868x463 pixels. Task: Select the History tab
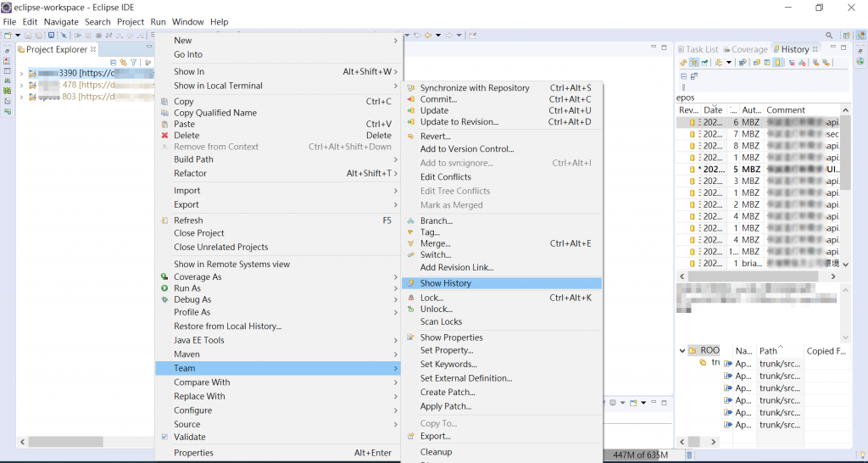[795, 49]
